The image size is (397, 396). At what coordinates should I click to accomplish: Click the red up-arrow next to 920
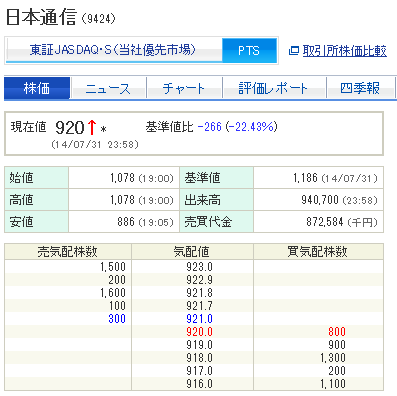click(92, 128)
